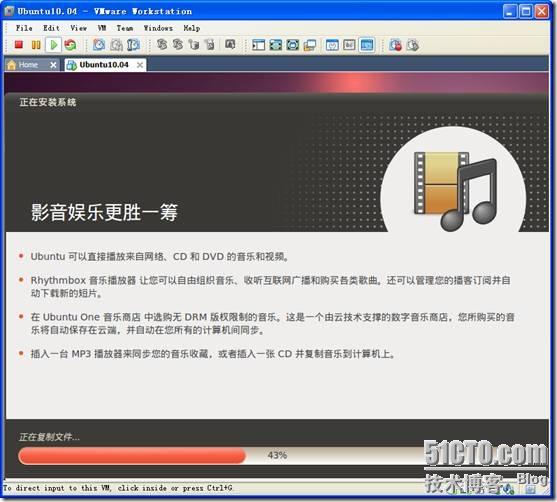Open the Help menu
Image resolution: width=557 pixels, height=502 pixels.
coord(192,28)
